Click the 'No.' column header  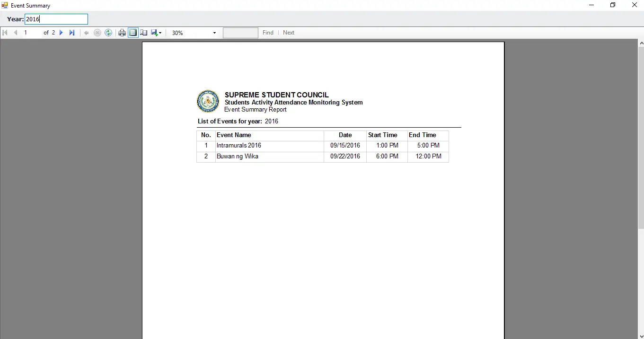(x=206, y=135)
